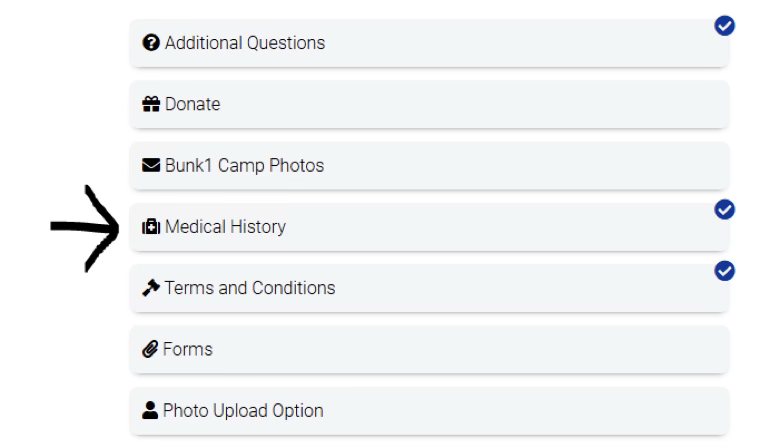This screenshot has height=448, width=760.
Task: Click the black arrow pointing at Medical History
Action: tap(85, 228)
